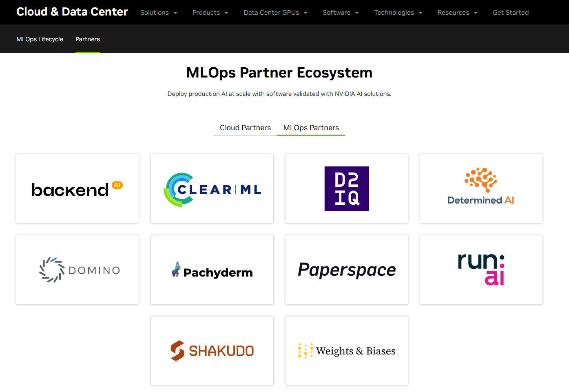569x392 pixels.
Task: Select the Partners sub-navigation tab
Action: [88, 39]
